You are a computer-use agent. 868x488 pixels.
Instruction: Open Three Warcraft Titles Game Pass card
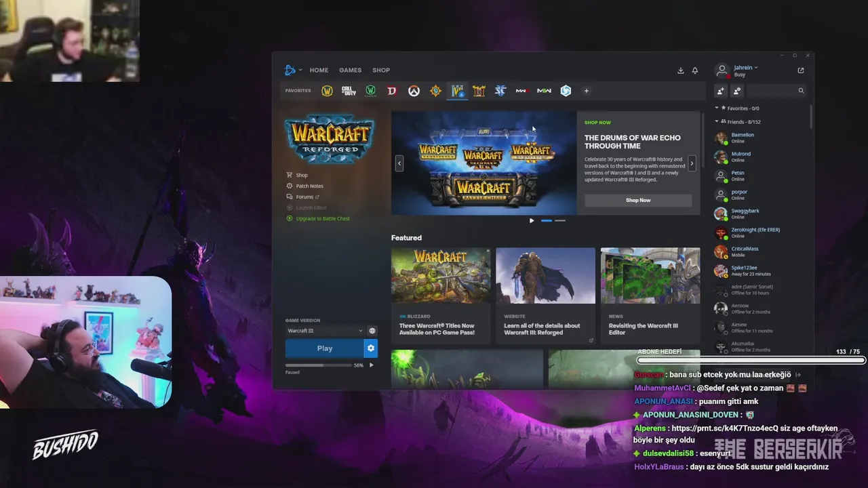coord(441,295)
